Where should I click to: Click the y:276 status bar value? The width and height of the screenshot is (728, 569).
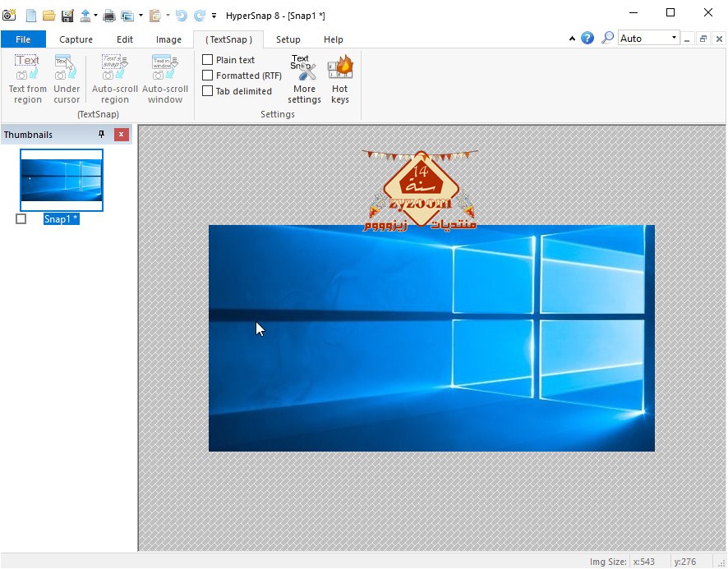[x=684, y=562]
